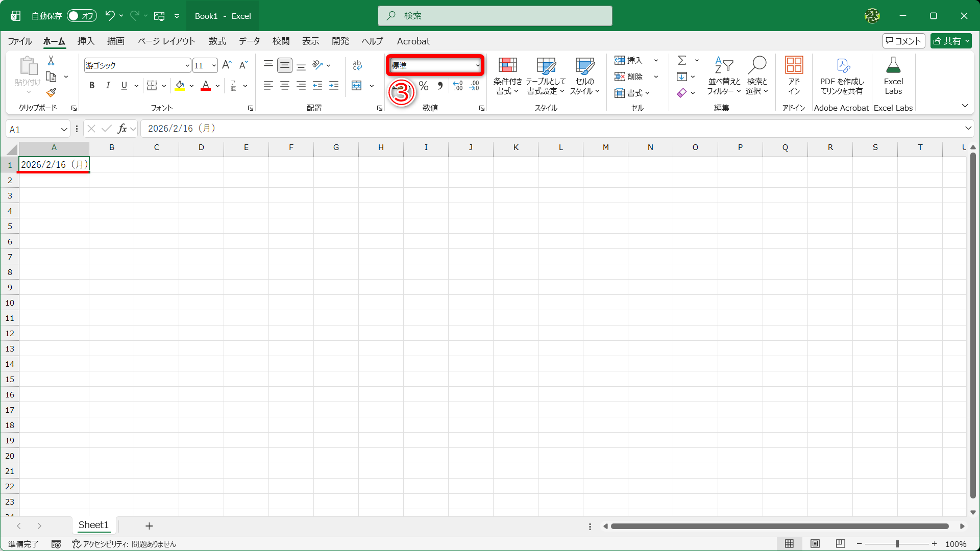
Task: Click the Comments (コメント) button
Action: point(903,41)
